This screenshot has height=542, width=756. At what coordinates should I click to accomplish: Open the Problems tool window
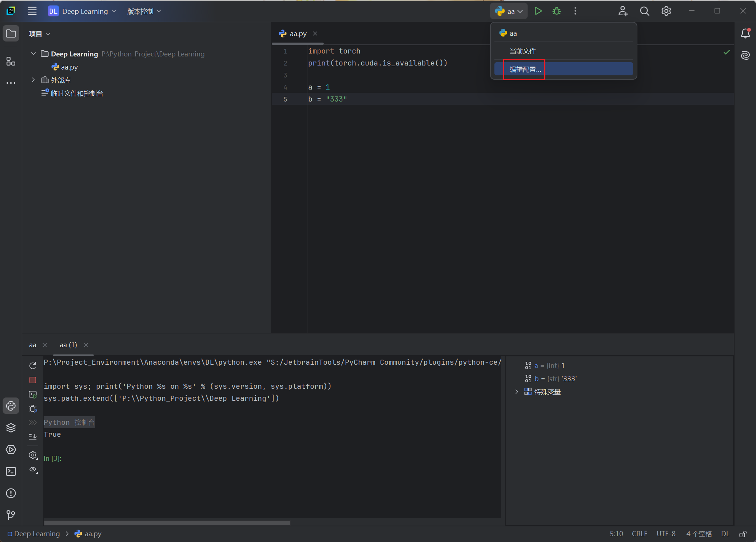pos(11,493)
